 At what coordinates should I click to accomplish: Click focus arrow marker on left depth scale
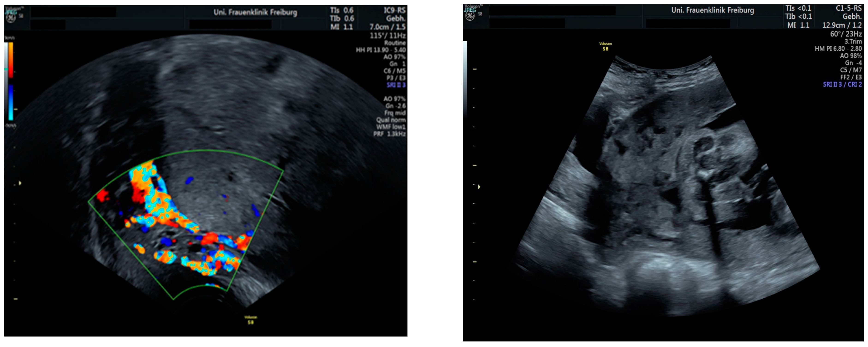(20, 183)
